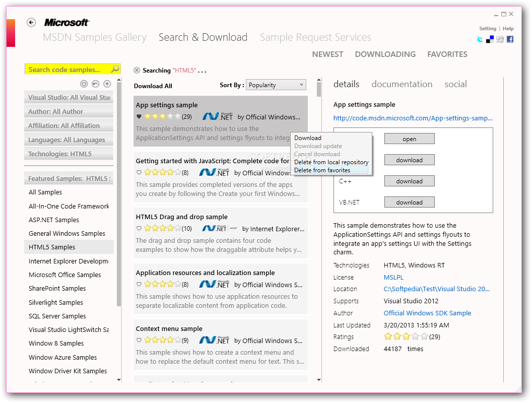
Task: Share via the Delicious icon
Action: pos(490,39)
